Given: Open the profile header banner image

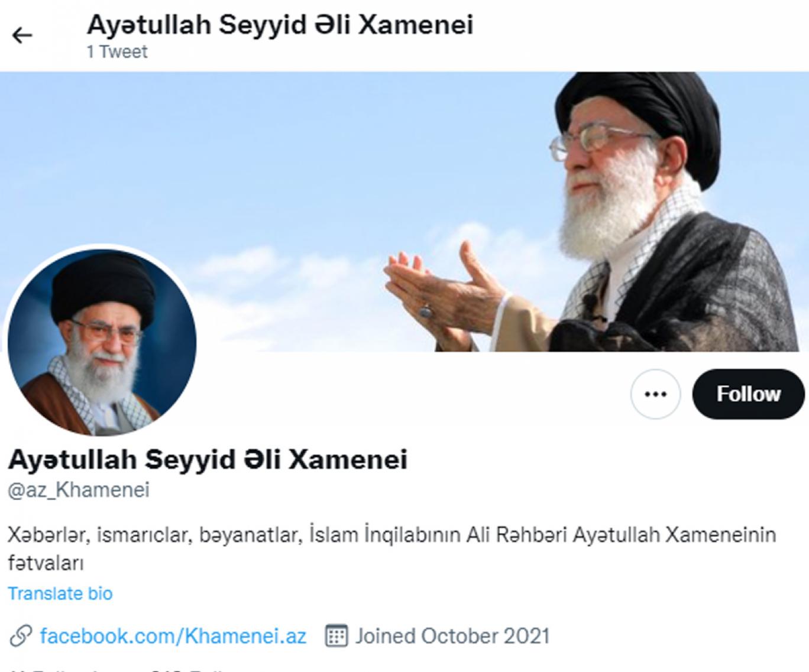Looking at the screenshot, I should 405,212.
